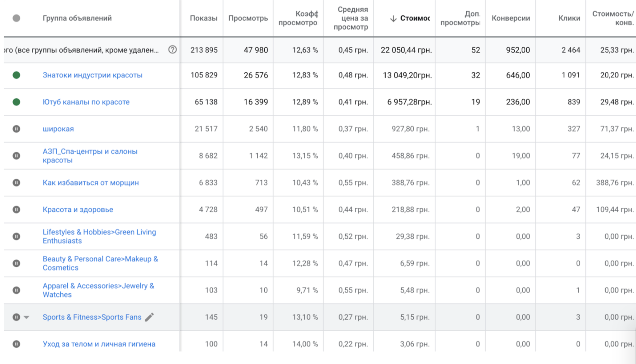636x364 pixels.
Task: Click paused icon for Как избавиться от морщин
Action: tap(16, 182)
